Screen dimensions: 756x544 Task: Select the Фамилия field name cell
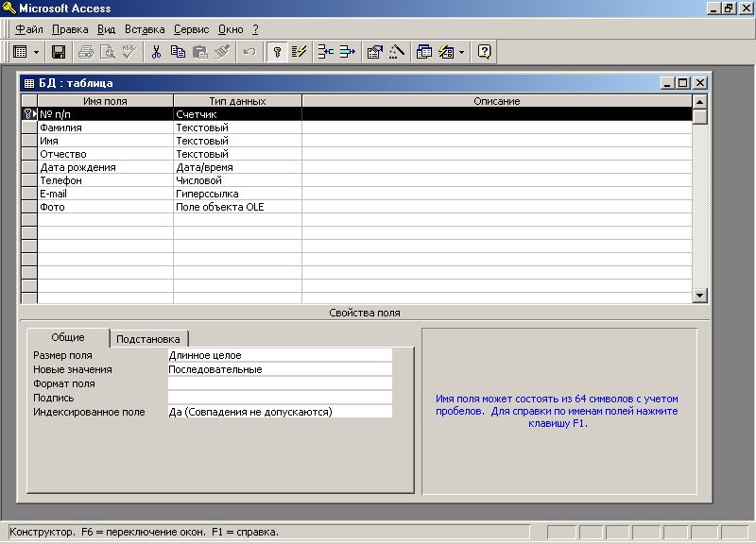coord(105,127)
